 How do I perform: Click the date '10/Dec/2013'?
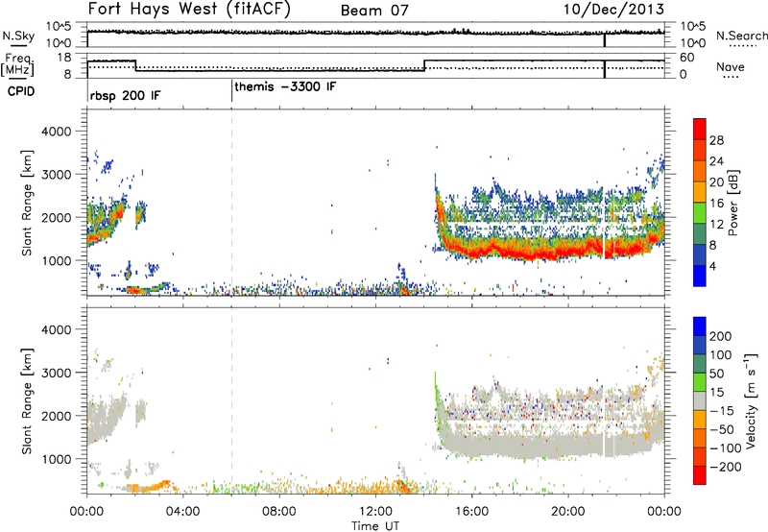[613, 10]
